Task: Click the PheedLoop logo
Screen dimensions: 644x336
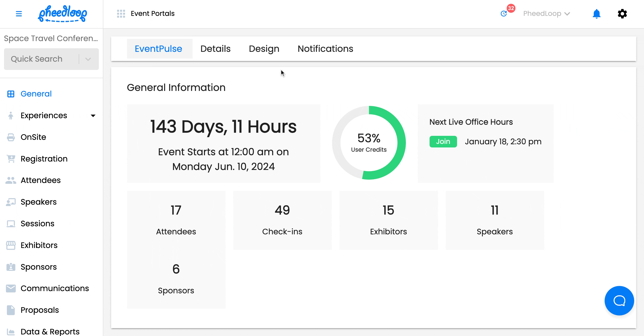Action: pyautogui.click(x=63, y=14)
